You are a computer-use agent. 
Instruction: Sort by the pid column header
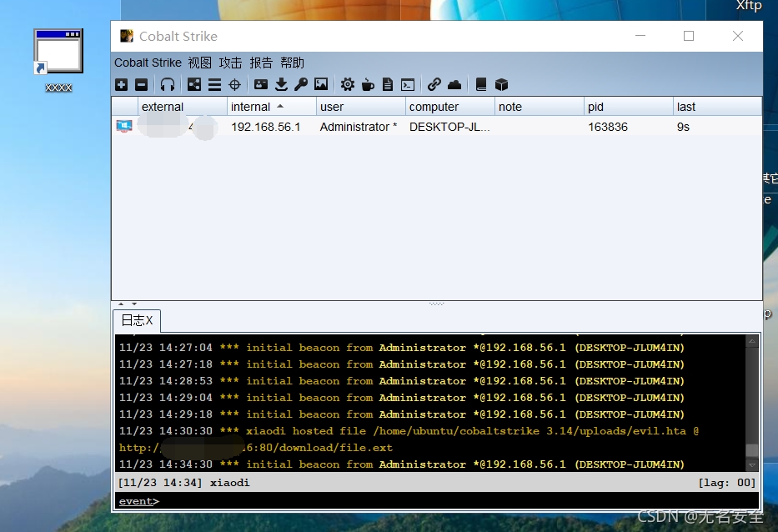click(x=629, y=107)
